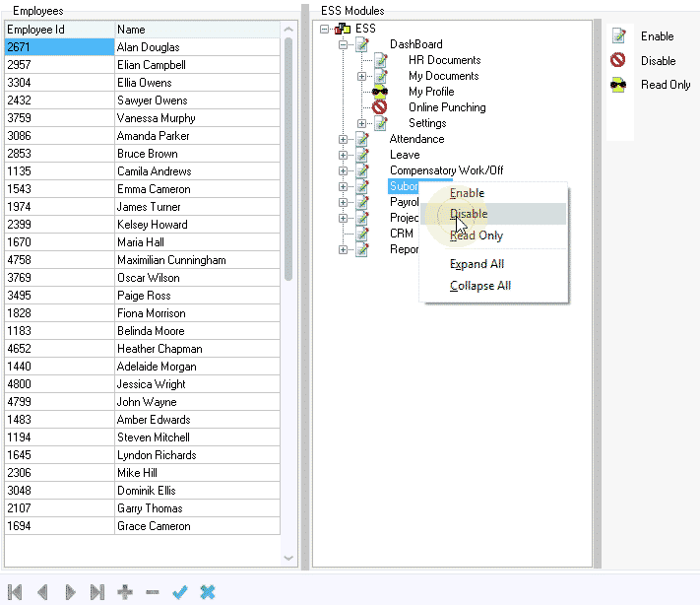700x605 pixels.
Task: Select Compensatory Work/Off tree item
Action: [x=446, y=170]
